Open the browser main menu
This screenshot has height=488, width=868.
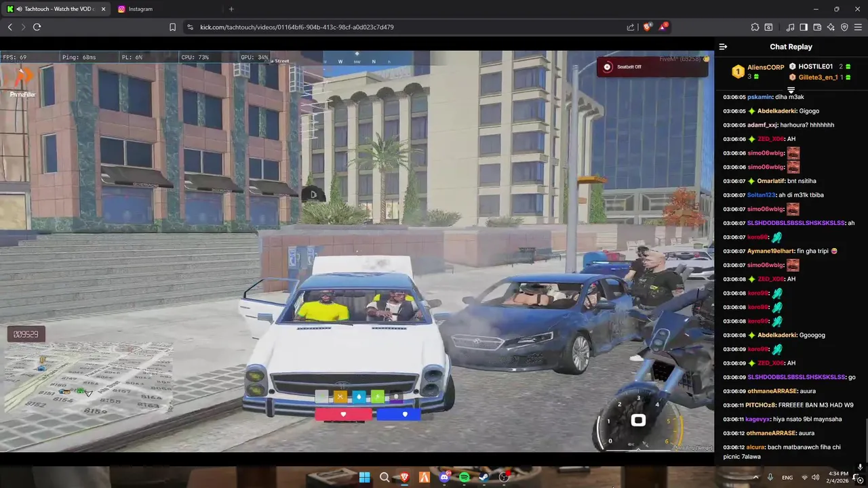[859, 27]
